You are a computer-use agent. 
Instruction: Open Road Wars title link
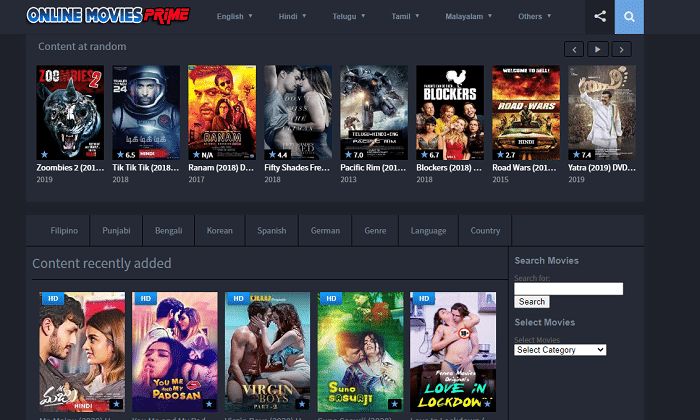click(525, 168)
